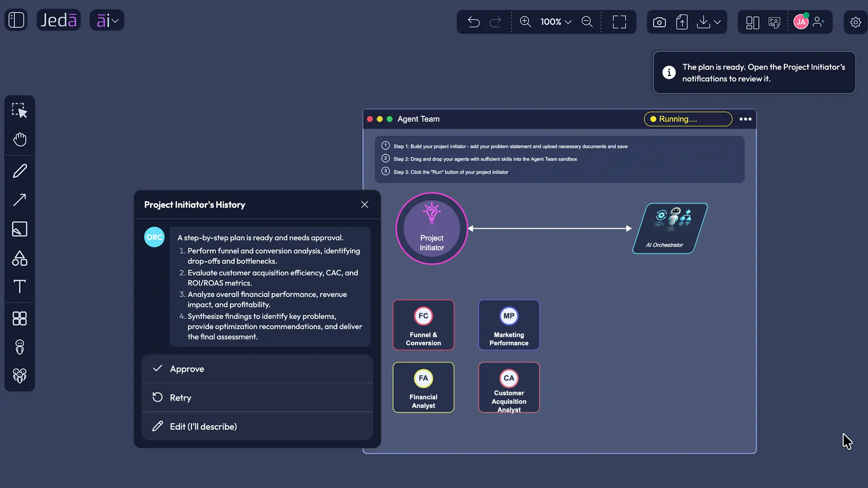Select the Customer Acquisition Analyst agent card
The height and width of the screenshot is (488, 868).
(x=509, y=387)
